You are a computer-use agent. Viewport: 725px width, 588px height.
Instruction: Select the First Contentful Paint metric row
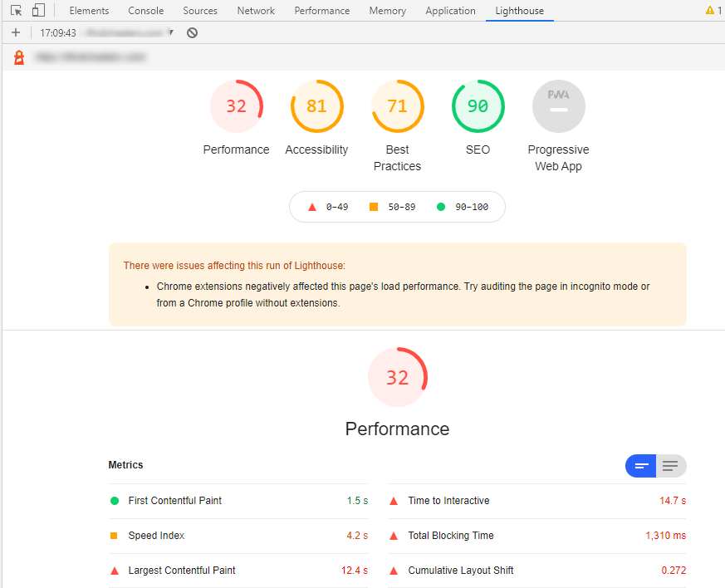pyautogui.click(x=238, y=501)
